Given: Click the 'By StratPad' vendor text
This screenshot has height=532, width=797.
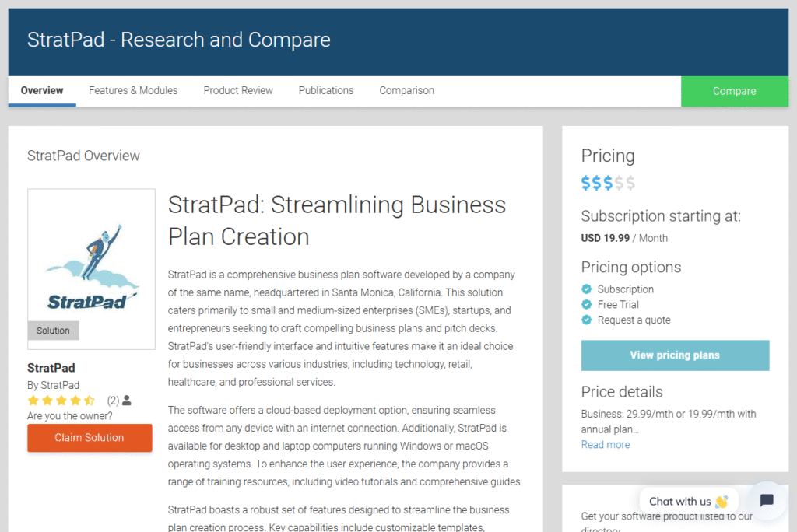Looking at the screenshot, I should pos(54,385).
